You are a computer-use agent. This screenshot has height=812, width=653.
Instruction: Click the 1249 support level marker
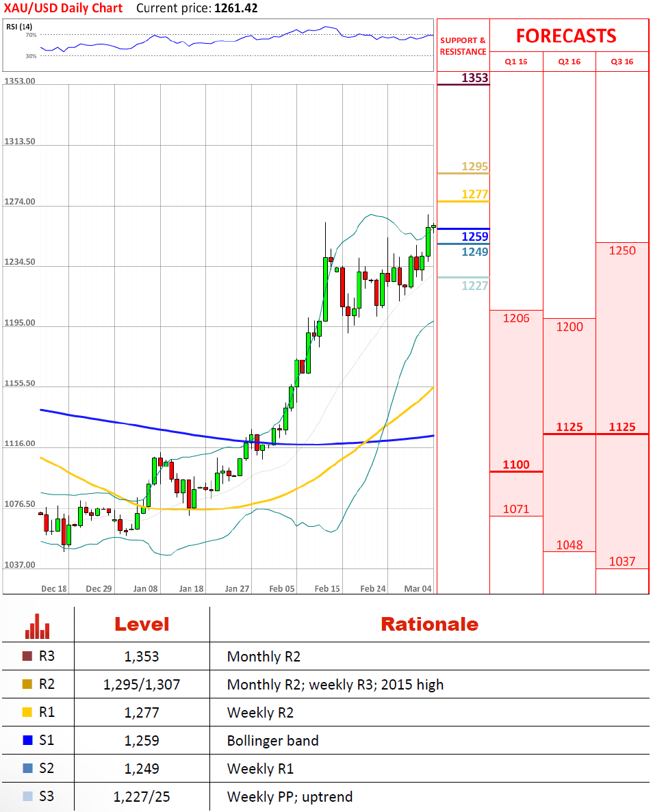tap(475, 252)
